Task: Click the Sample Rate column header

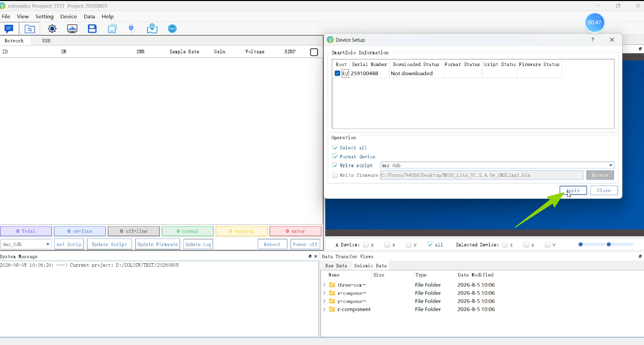Action: coord(184,52)
